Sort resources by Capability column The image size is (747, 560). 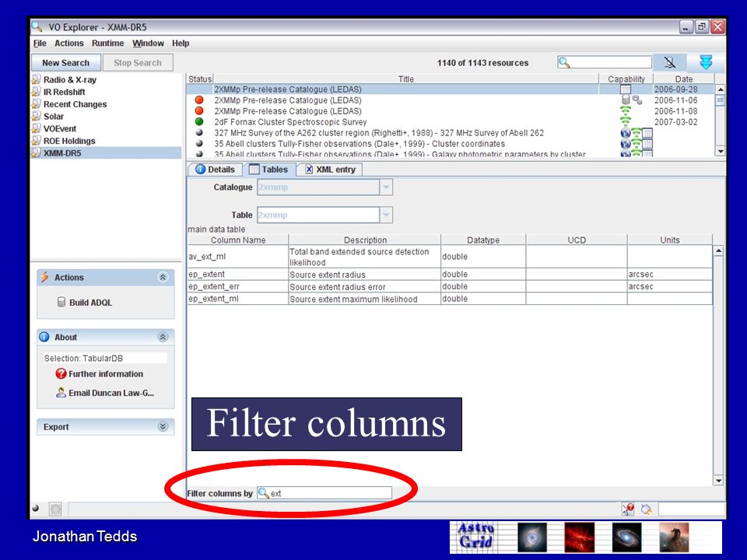pos(626,79)
